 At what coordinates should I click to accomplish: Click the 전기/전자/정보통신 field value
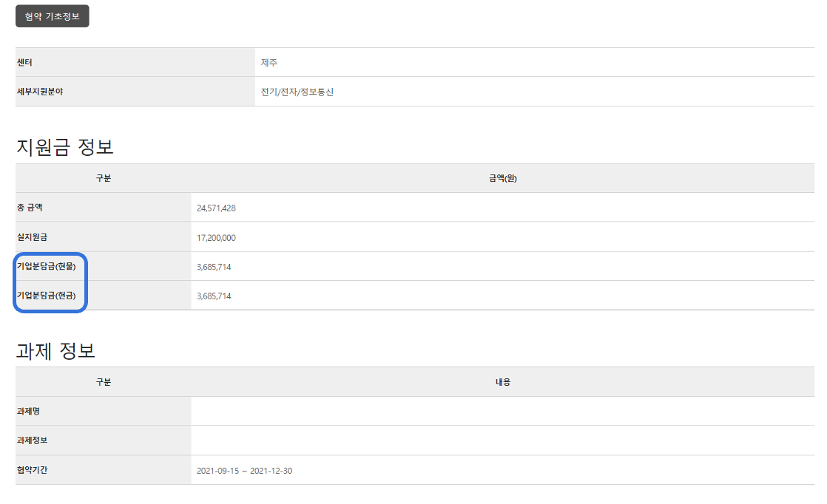click(x=297, y=92)
